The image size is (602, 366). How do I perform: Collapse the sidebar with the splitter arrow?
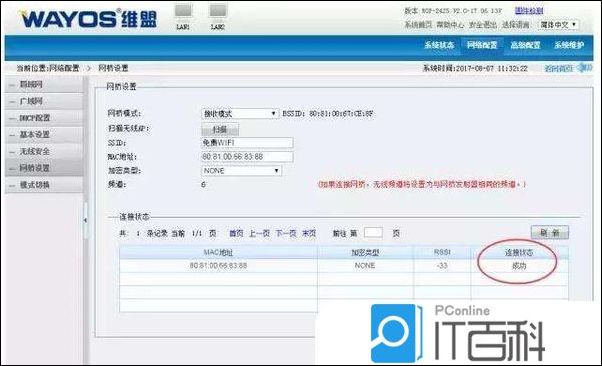[x=85, y=220]
